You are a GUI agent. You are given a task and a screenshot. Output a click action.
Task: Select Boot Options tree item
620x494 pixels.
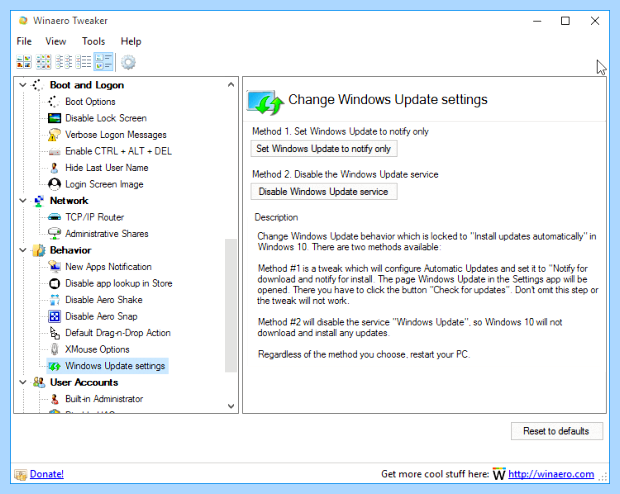(x=91, y=102)
